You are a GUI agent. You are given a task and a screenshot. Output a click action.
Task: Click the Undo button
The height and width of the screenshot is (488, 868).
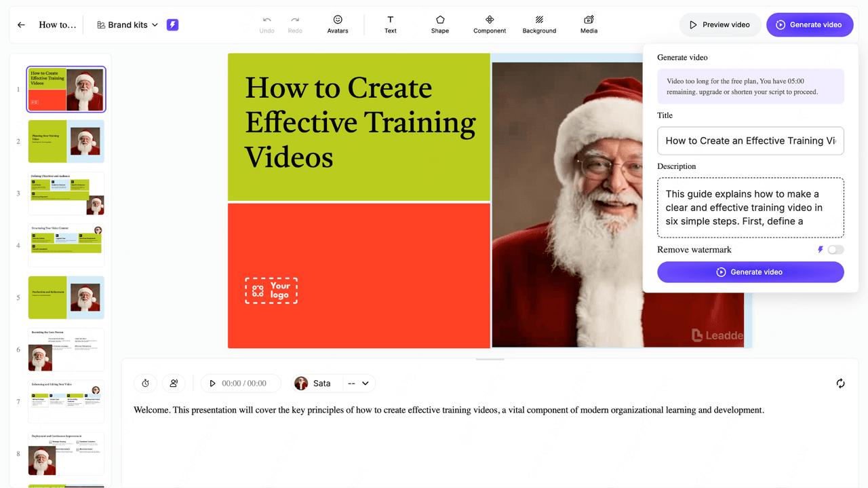click(267, 24)
